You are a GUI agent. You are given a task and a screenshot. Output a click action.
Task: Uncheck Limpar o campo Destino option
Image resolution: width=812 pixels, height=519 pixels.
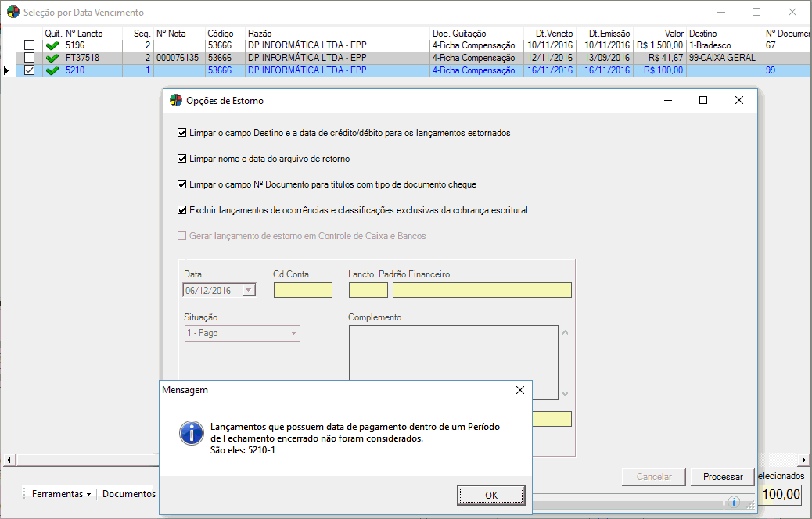tap(182, 133)
